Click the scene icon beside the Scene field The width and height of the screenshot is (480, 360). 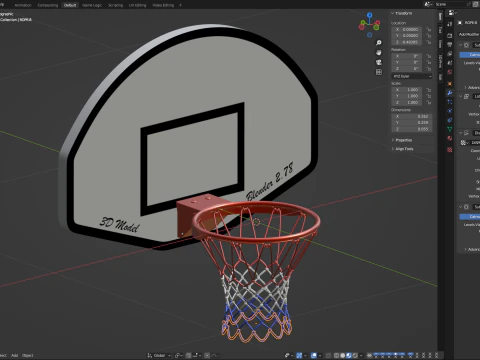[x=428, y=4]
